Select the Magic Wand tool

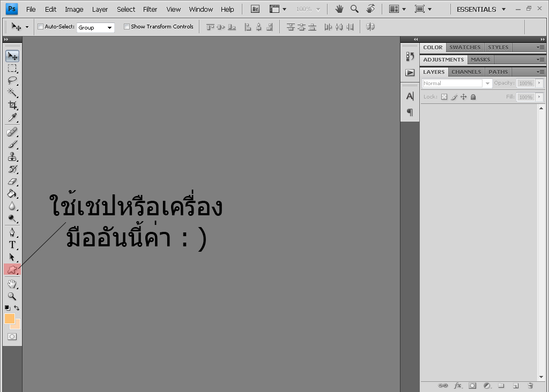[x=12, y=93]
